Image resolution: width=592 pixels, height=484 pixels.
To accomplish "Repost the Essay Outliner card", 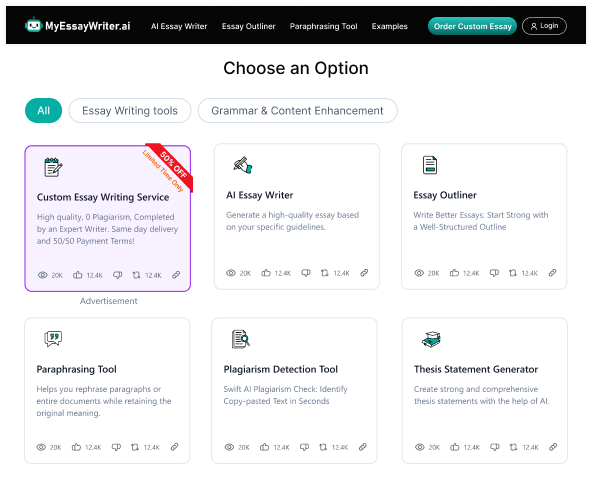I will pyautogui.click(x=513, y=273).
